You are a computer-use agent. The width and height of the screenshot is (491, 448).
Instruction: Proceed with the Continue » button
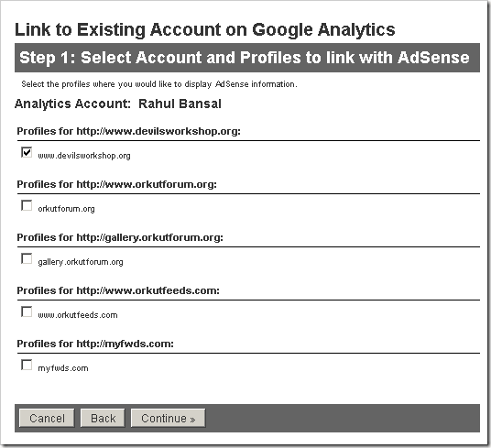(169, 418)
